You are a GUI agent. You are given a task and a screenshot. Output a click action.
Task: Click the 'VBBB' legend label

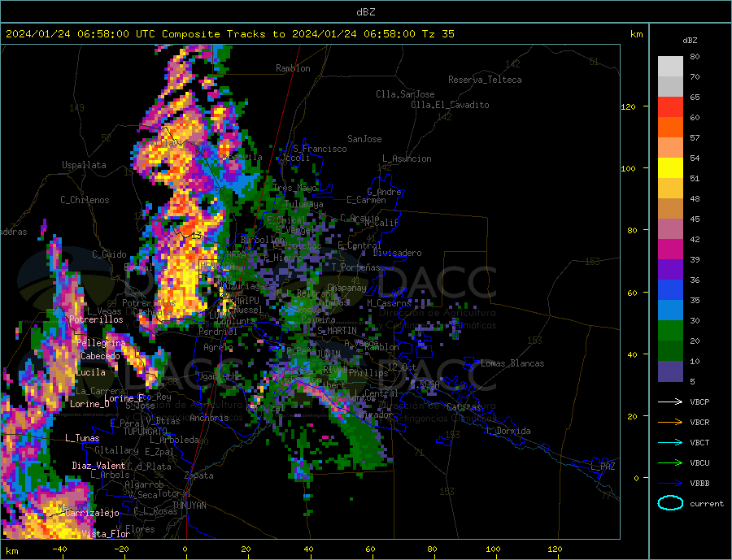[x=699, y=483]
